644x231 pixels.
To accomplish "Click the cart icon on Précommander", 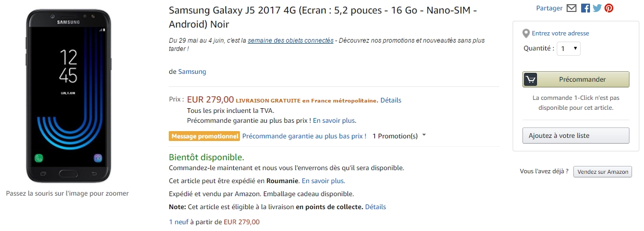I will coord(530,80).
